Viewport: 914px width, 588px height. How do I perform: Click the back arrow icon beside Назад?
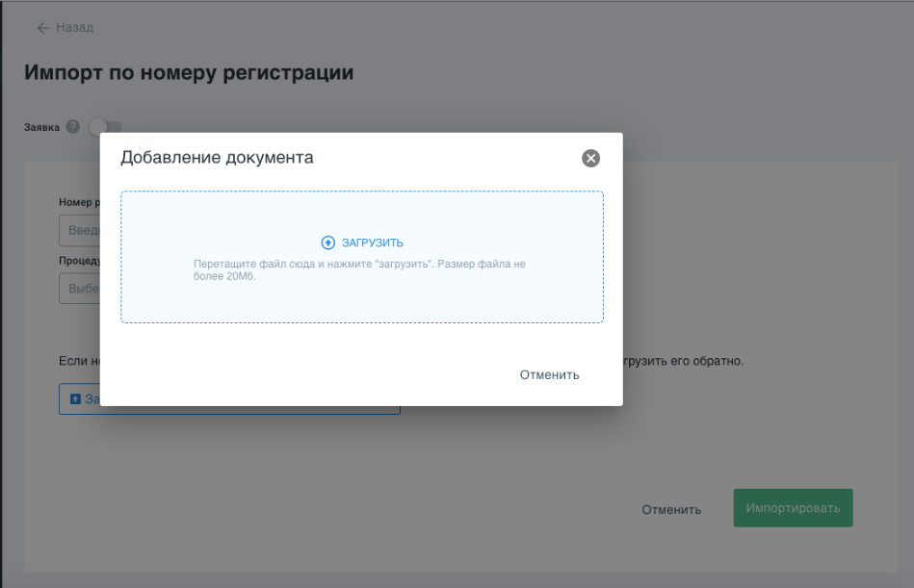point(42,28)
